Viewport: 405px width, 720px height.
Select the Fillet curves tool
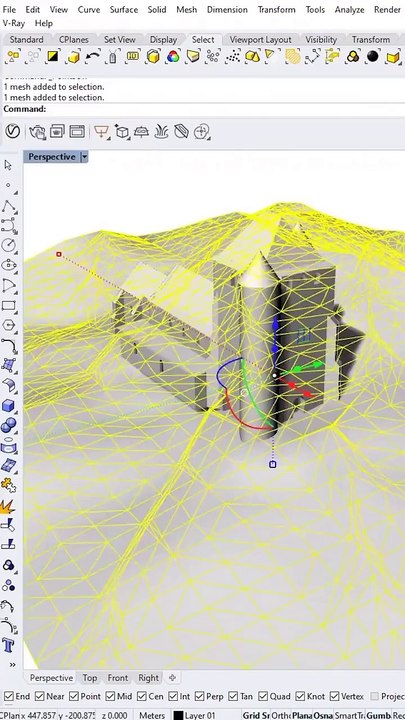[x=9, y=345]
